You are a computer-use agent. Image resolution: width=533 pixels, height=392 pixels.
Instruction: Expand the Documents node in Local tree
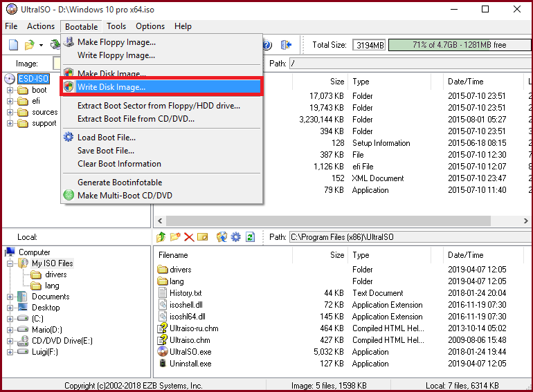coord(10,297)
